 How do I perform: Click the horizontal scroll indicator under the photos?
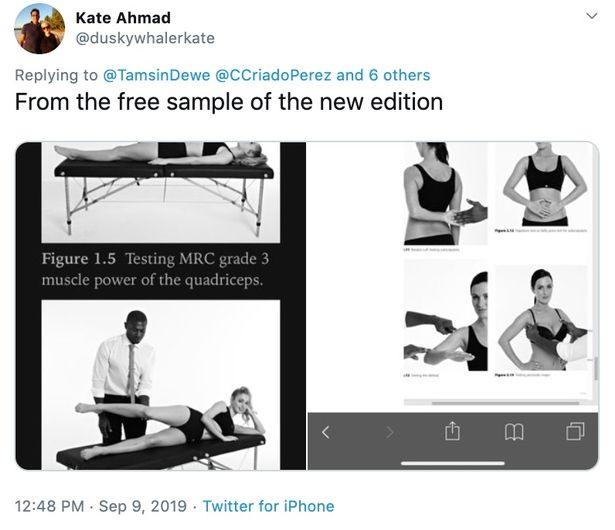505,402
